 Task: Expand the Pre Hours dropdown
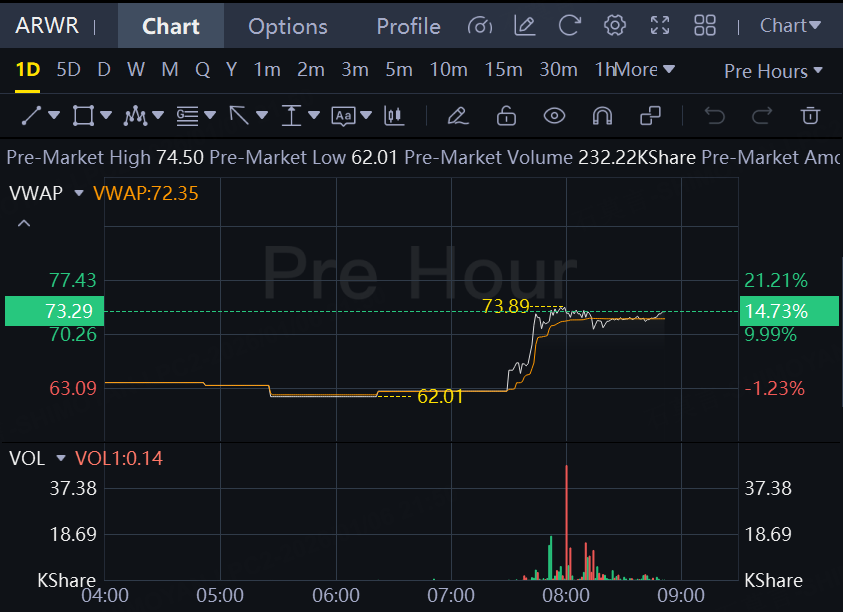773,71
